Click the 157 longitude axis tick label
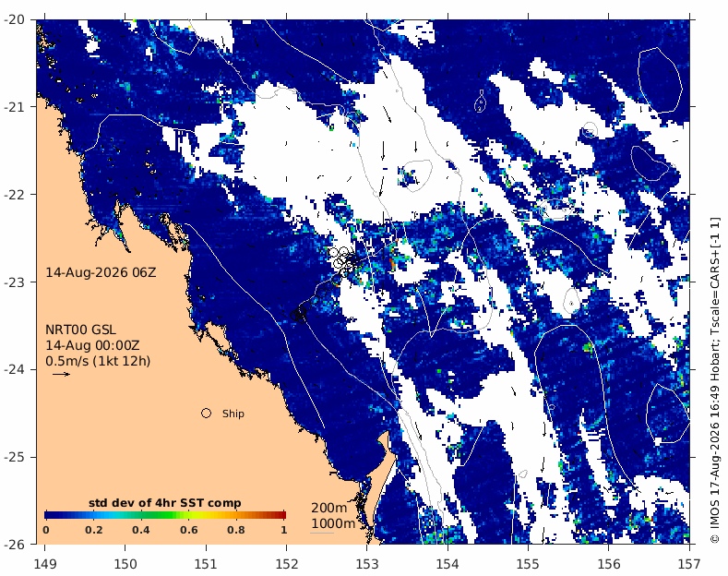The image size is (728, 576). (689, 564)
